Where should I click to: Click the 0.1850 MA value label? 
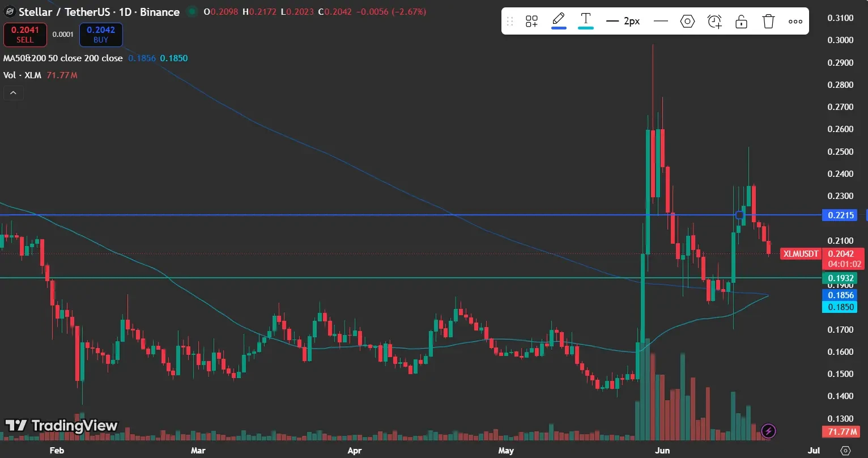(x=840, y=307)
